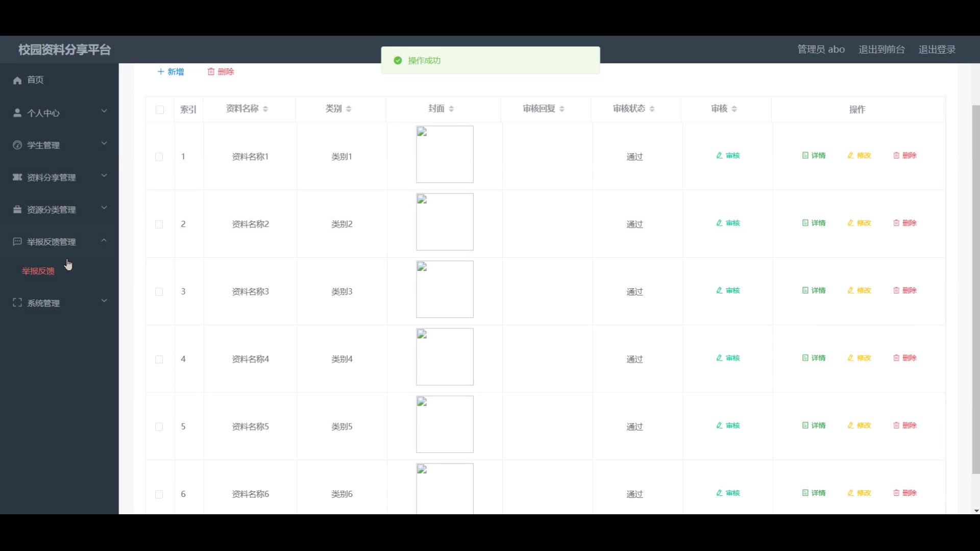Image resolution: width=980 pixels, height=551 pixels.
Task: Click the page vertical scrollbar
Action: [x=976, y=290]
